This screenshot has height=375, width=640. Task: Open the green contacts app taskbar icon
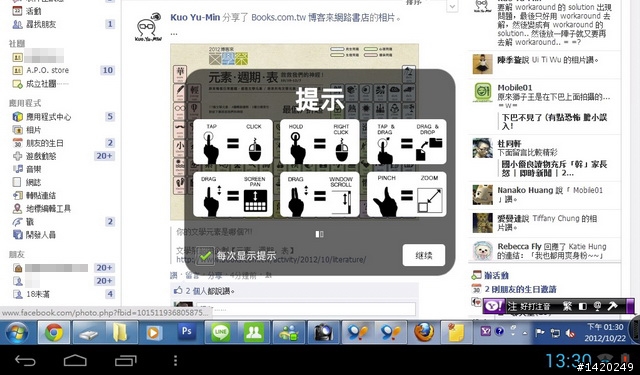[x=254, y=332]
